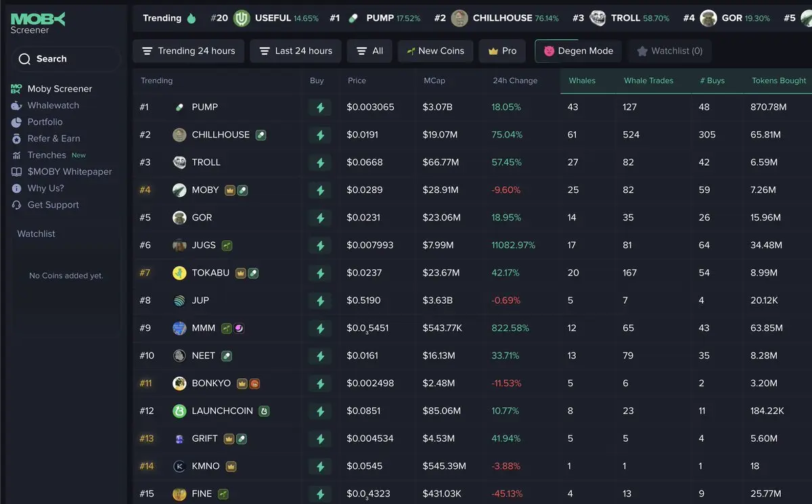Open FINE token row
Image resolution: width=812 pixels, height=504 pixels.
pos(472,494)
